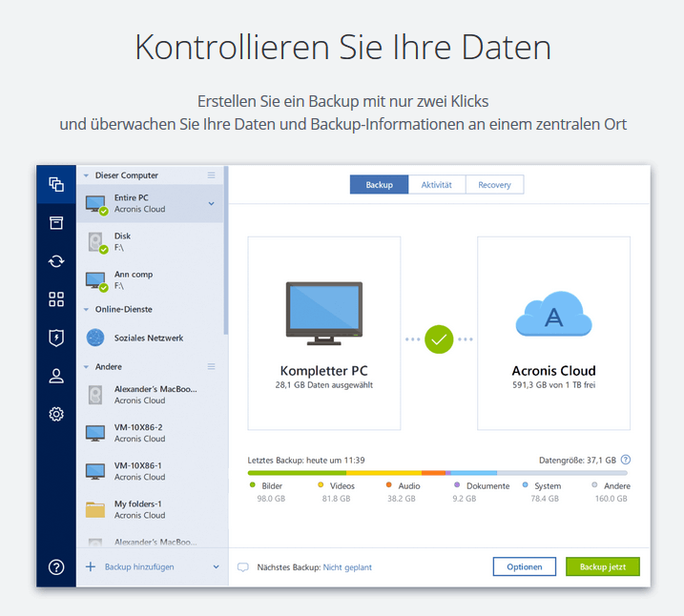Click the Kompletter PC monitor image
This screenshot has width=684, height=616.
(x=324, y=313)
